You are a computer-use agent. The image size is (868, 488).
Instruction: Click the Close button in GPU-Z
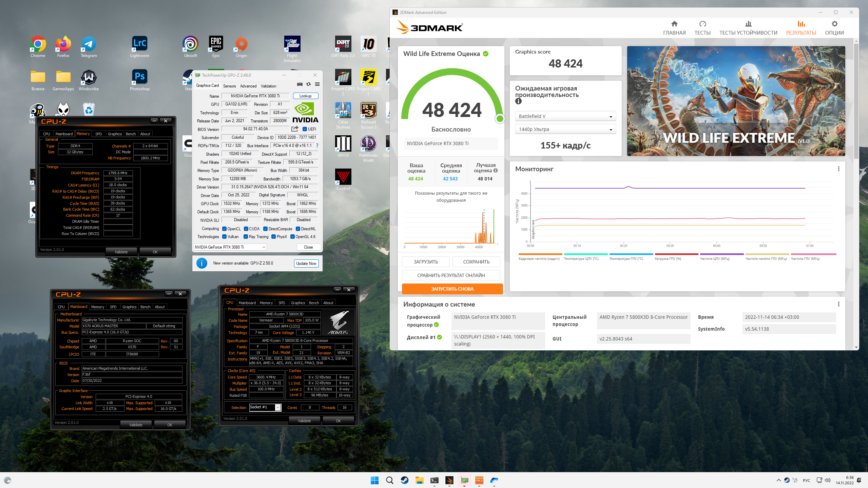click(308, 247)
